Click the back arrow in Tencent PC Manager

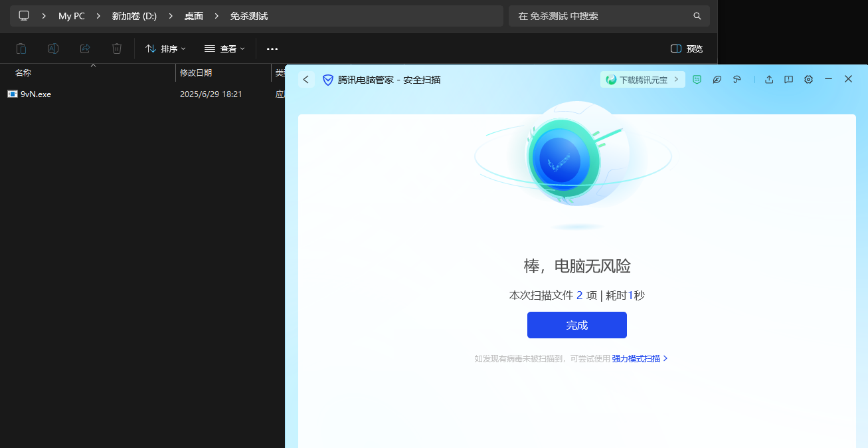[x=306, y=80]
